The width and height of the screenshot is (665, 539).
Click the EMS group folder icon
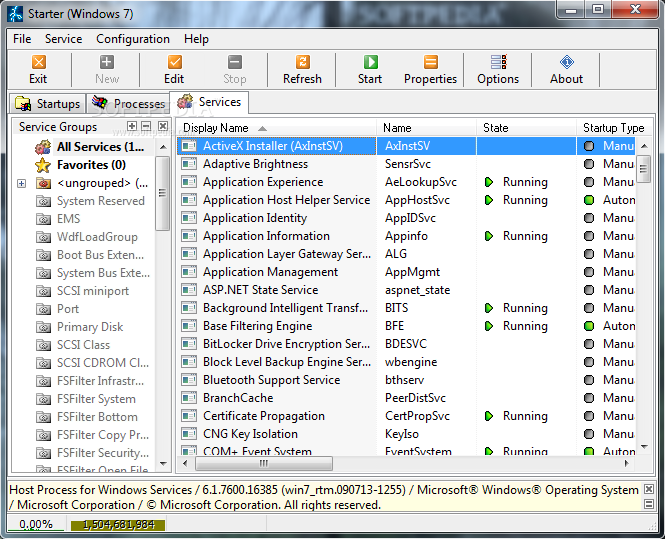[x=43, y=219]
